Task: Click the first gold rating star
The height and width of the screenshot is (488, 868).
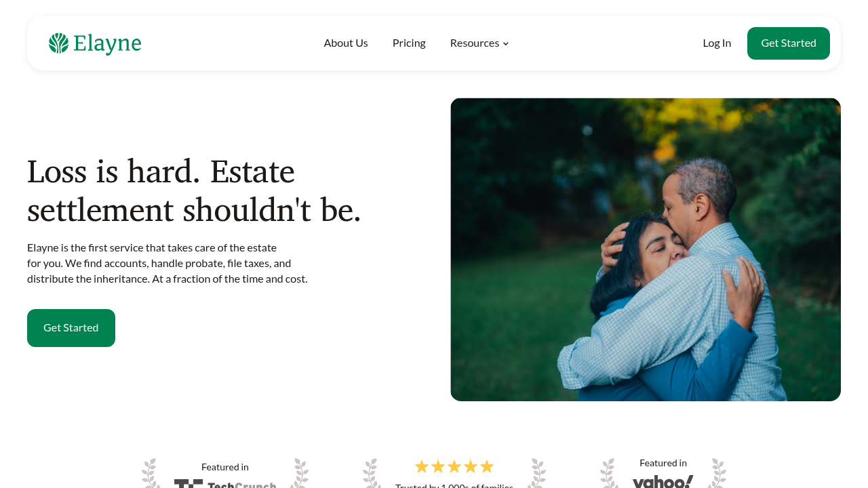Action: click(x=422, y=466)
